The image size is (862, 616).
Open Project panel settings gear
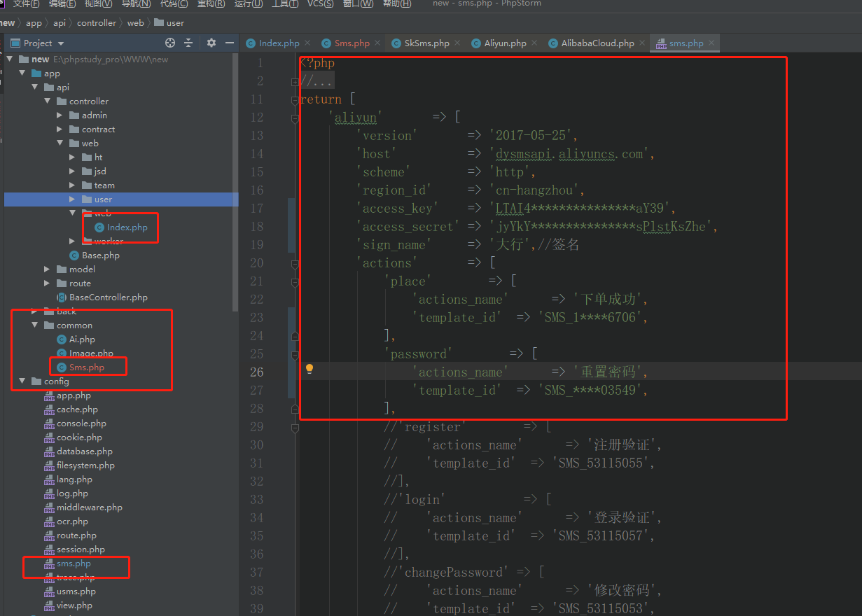point(211,43)
